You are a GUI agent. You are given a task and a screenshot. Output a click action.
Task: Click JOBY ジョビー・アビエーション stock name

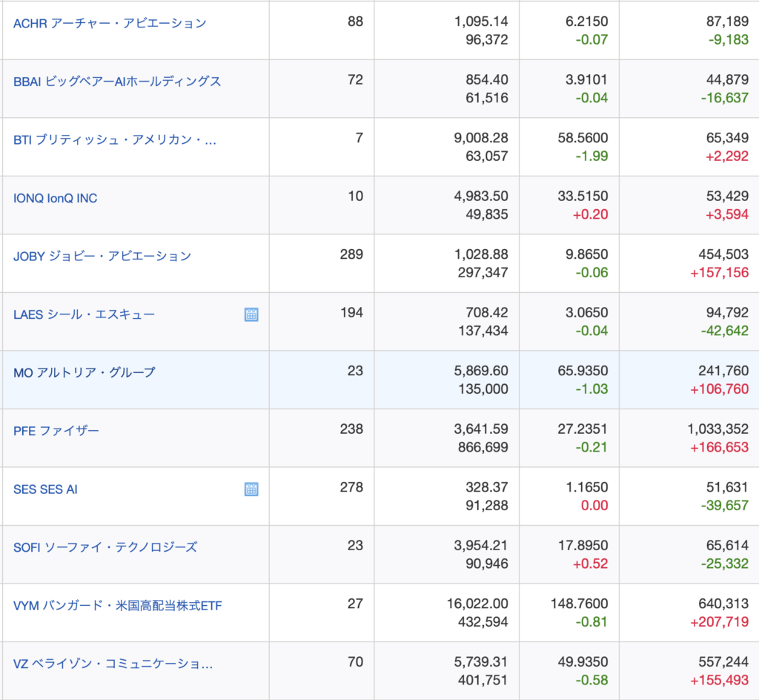[x=102, y=256]
